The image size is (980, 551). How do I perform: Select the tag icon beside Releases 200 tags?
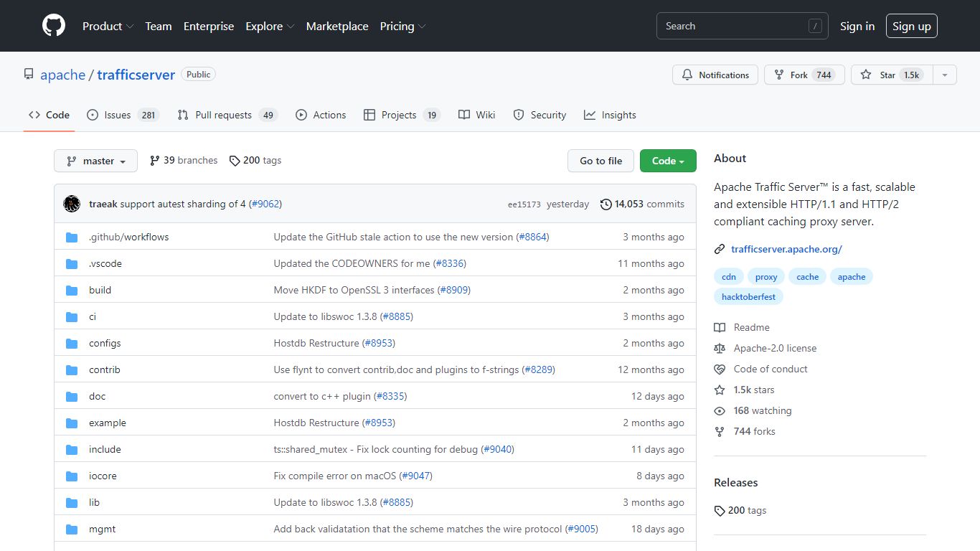[720, 511]
